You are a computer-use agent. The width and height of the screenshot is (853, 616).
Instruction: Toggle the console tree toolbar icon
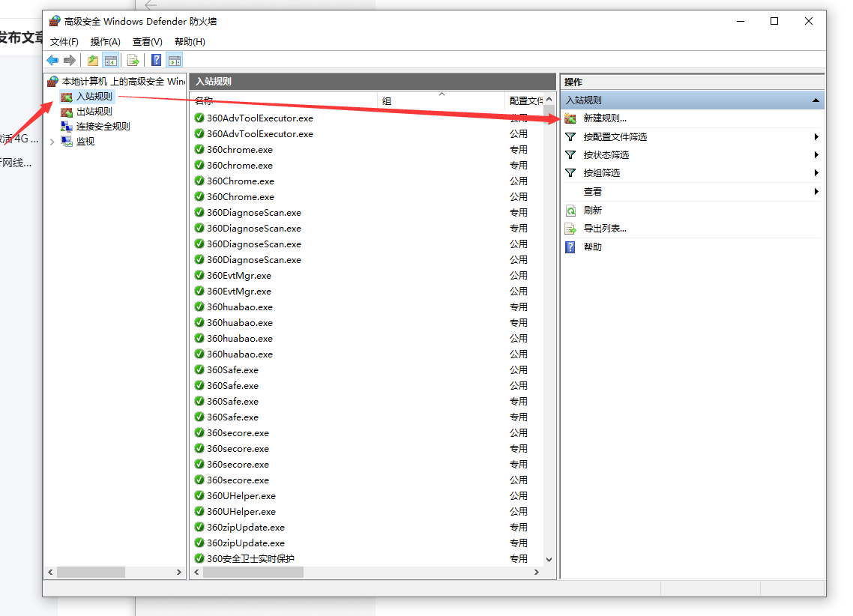pyautogui.click(x=110, y=61)
